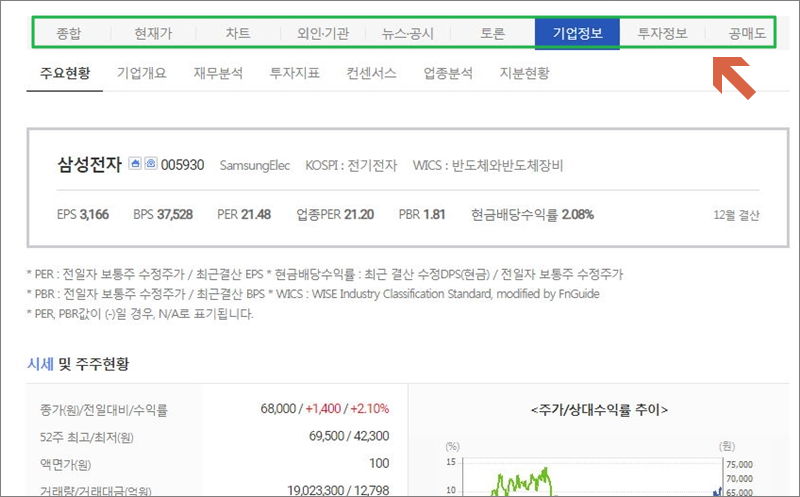Image resolution: width=800 pixels, height=497 pixels.
Task: Click the 삼성전자 company name
Action: (89, 164)
